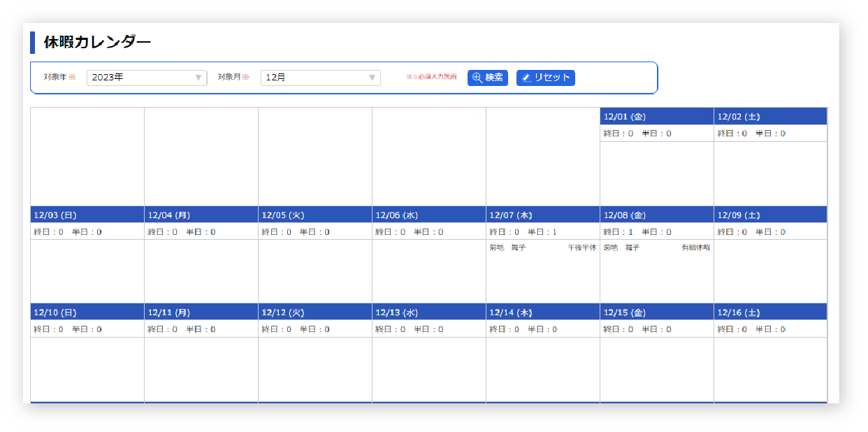Image resolution: width=868 pixels, height=432 pixels.
Task: Click the 12/13 (水) date header
Action: [428, 312]
